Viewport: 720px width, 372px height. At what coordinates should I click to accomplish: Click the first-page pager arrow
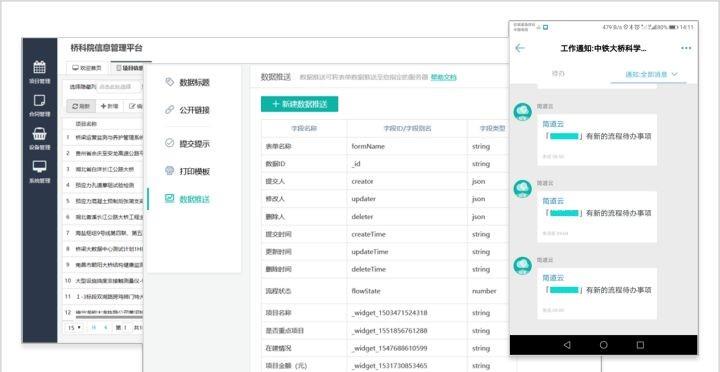tap(94, 328)
